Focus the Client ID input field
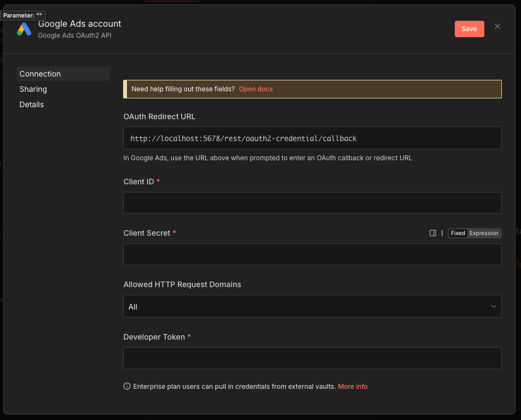 (312, 203)
